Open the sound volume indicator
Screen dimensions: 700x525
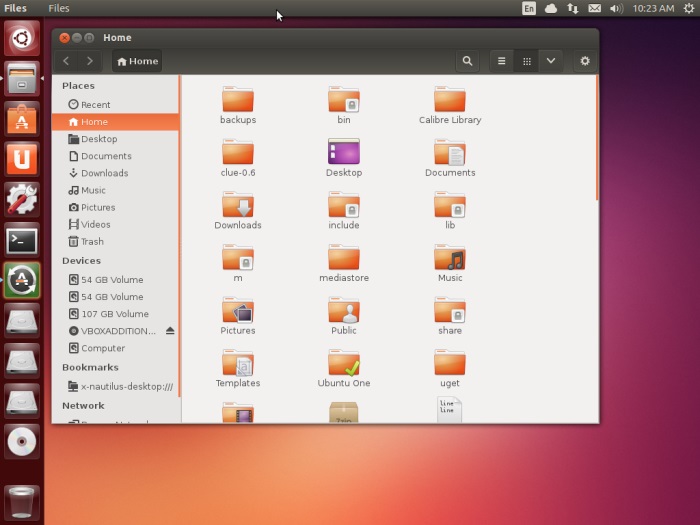[x=616, y=8]
